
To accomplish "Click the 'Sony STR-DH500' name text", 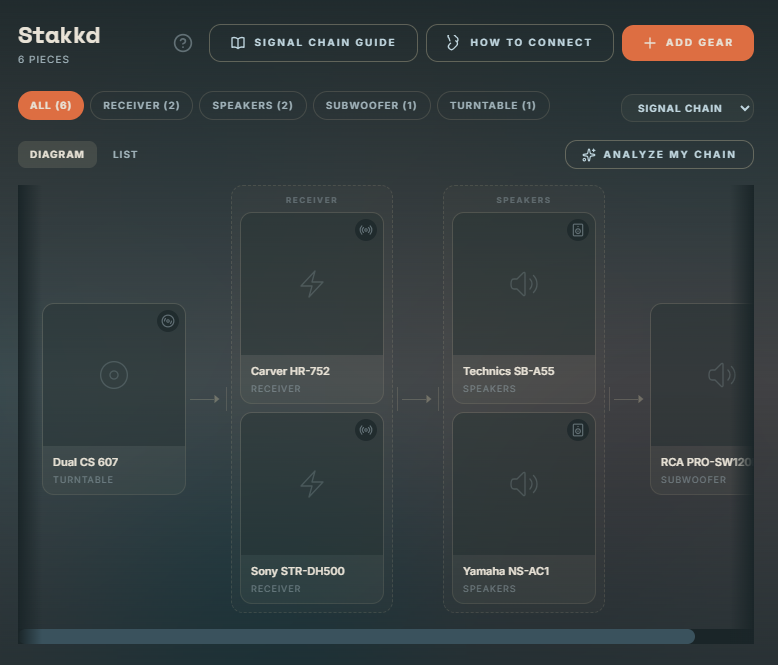I will click(x=298, y=571).
